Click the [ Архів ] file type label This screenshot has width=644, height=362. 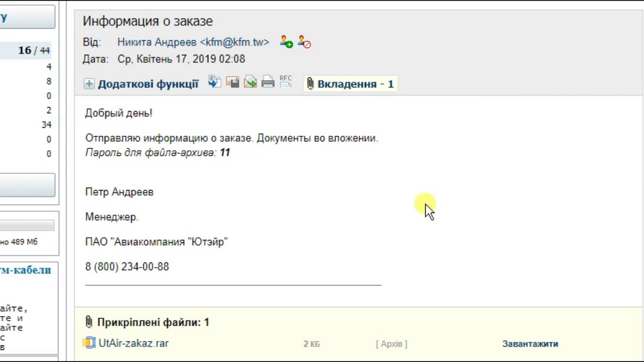click(x=391, y=344)
